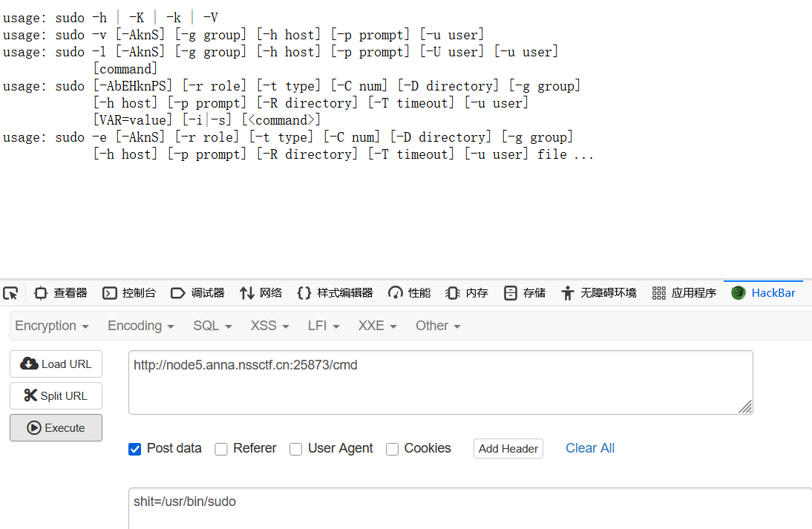Switch to the 调试器 (Debugger) panel
This screenshot has height=529, width=812.
(x=198, y=292)
